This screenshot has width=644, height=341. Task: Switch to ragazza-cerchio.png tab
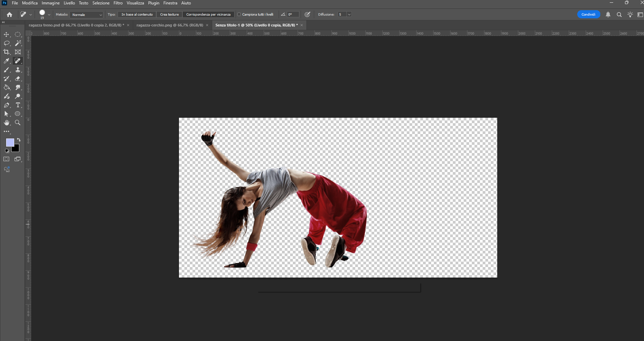click(169, 25)
